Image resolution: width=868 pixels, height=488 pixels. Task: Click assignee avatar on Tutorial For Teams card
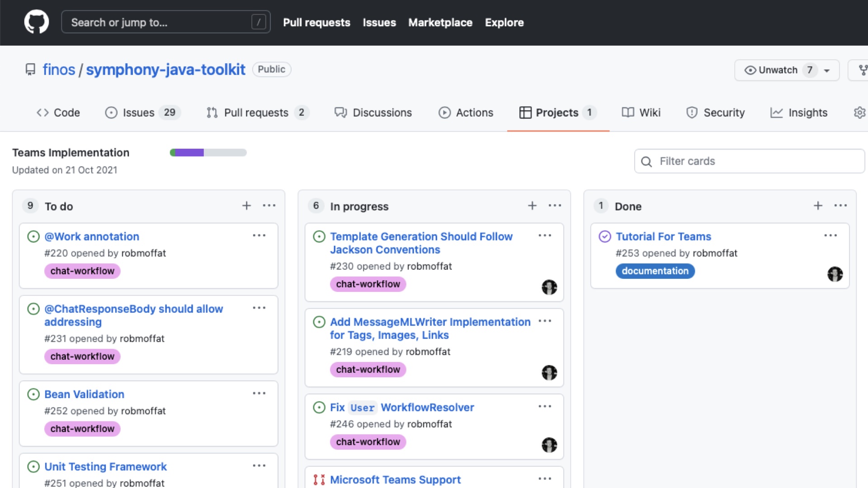835,274
